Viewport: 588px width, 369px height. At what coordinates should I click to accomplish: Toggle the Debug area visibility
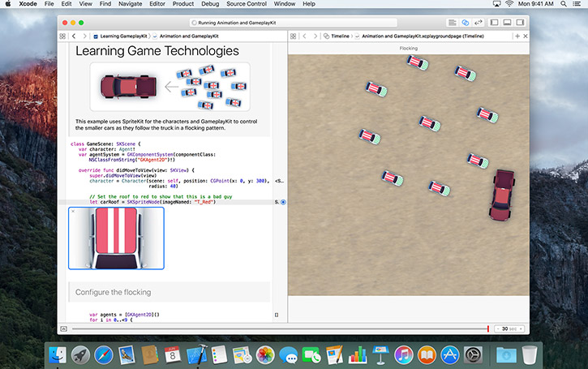[x=508, y=22]
